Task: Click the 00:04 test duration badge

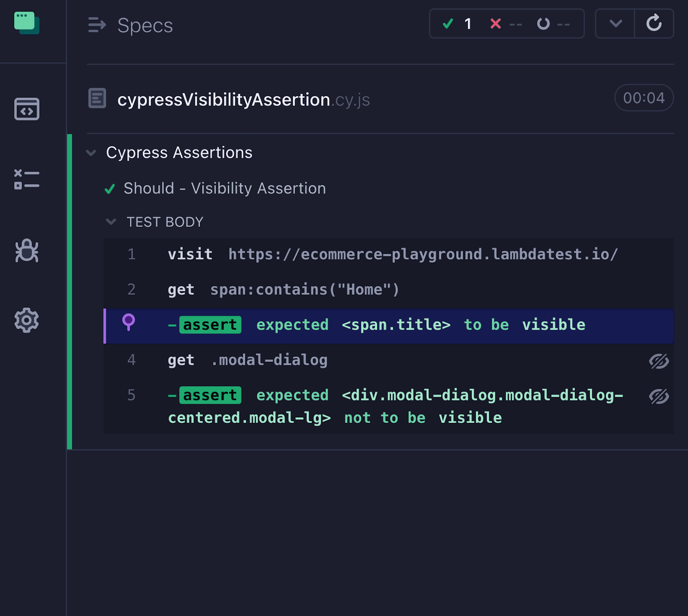Action: pos(644,98)
